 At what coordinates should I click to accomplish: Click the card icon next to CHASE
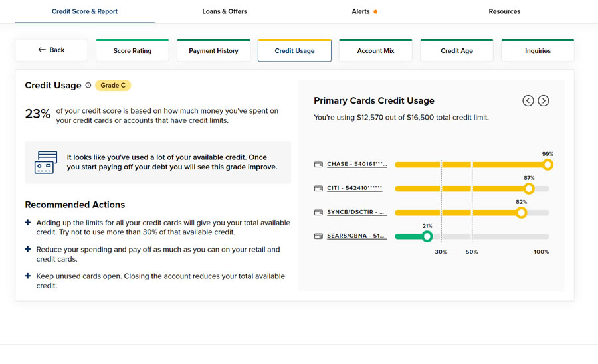319,165
